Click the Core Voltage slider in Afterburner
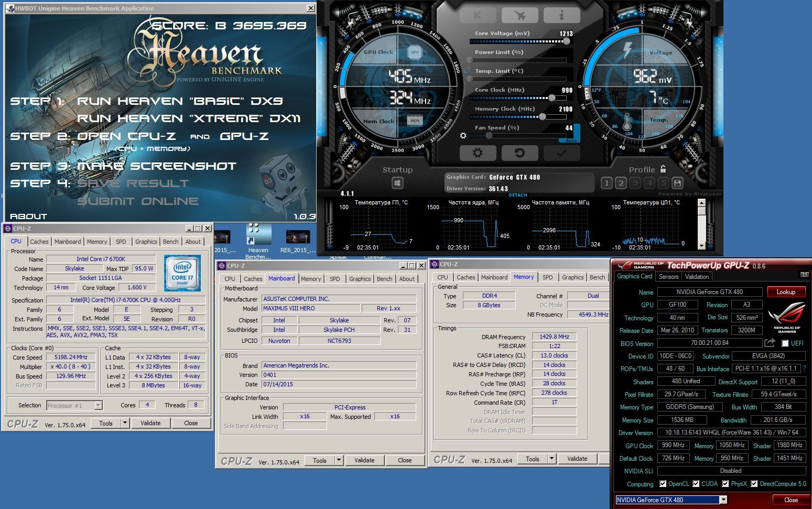This screenshot has height=509, width=812. (517, 41)
